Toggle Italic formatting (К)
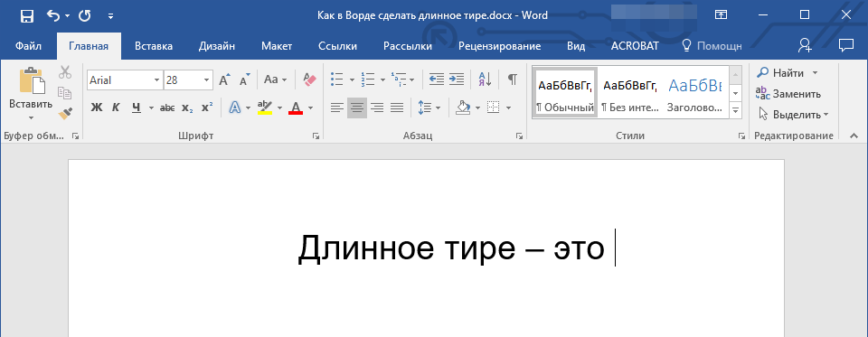The width and height of the screenshot is (868, 337). coord(116,108)
